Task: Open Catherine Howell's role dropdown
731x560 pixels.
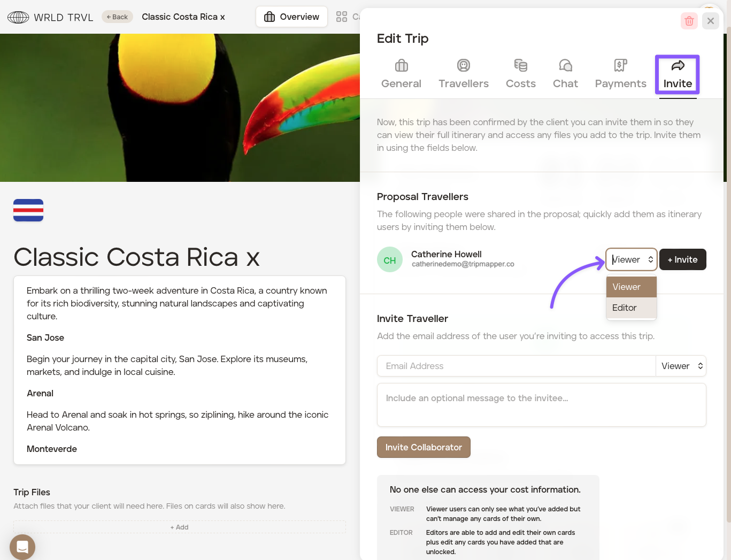Action: pyautogui.click(x=631, y=259)
